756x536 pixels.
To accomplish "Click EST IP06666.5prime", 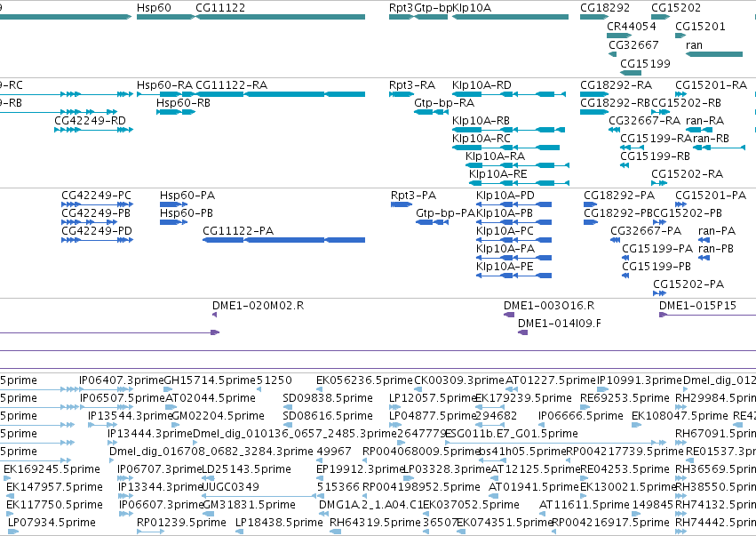I will [x=580, y=416].
